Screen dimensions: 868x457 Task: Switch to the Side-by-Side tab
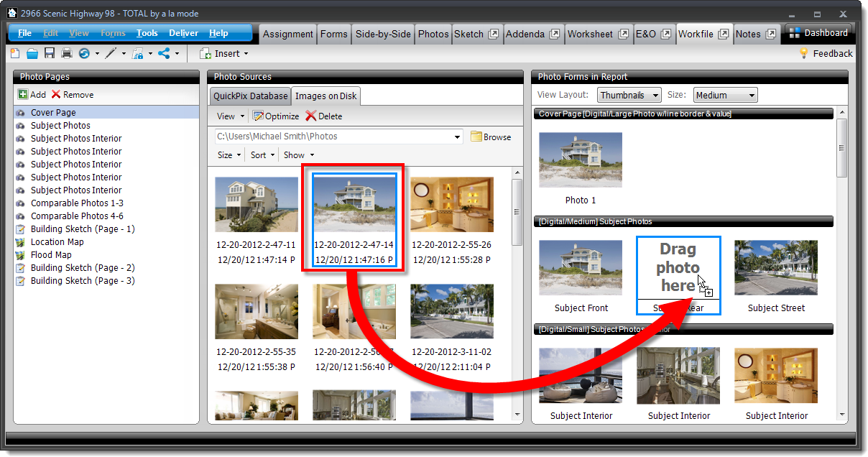click(383, 34)
